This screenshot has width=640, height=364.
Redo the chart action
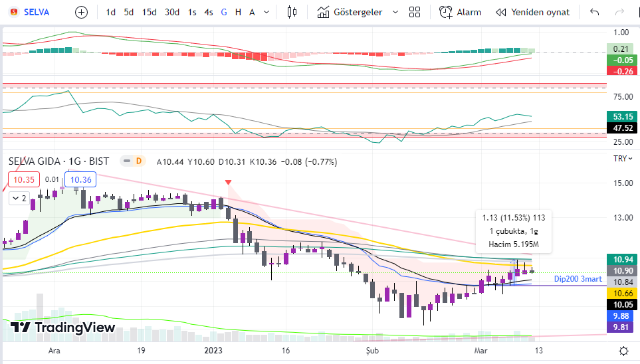click(x=619, y=12)
